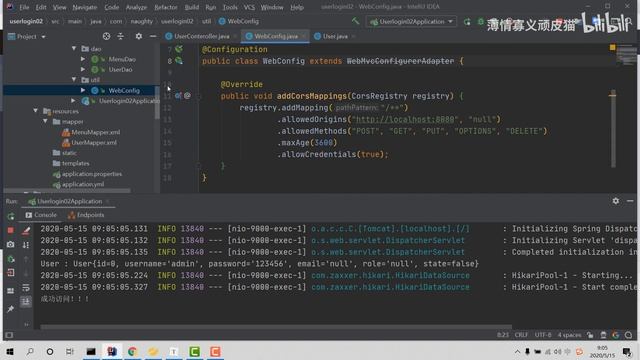Stop the running application with the red square
640x360 pixels.
click(x=11, y=230)
